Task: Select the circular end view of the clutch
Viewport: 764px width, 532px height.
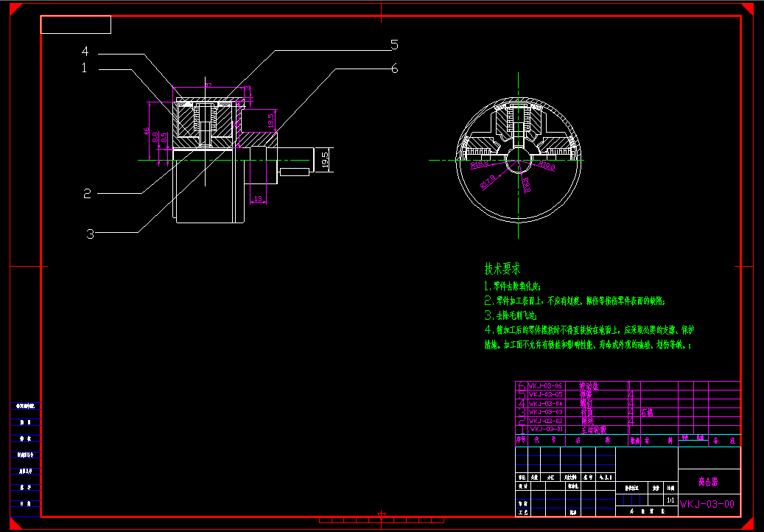Action: pos(519,160)
